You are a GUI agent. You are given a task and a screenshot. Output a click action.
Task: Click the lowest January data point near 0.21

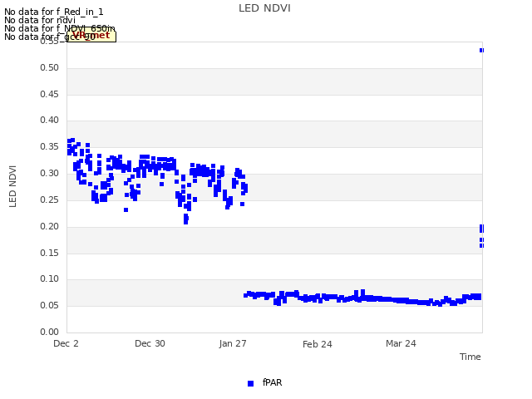click(185, 222)
